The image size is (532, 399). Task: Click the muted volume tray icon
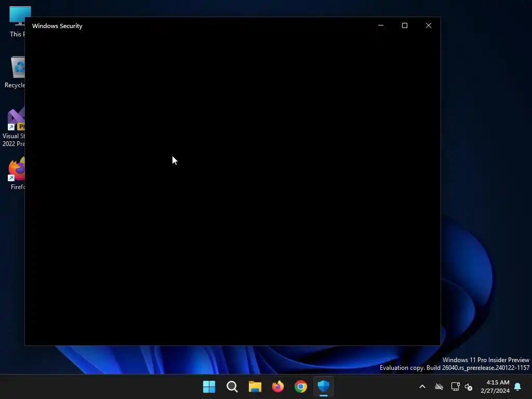click(x=469, y=387)
